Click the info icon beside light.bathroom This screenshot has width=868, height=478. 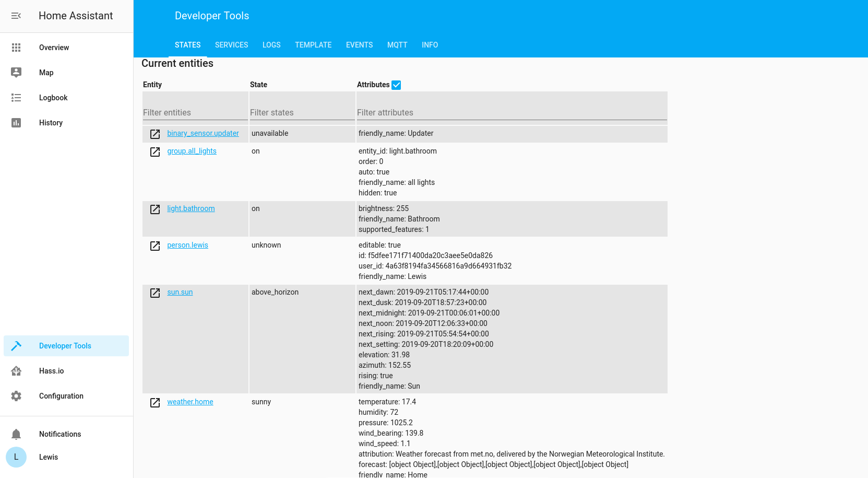pos(155,209)
